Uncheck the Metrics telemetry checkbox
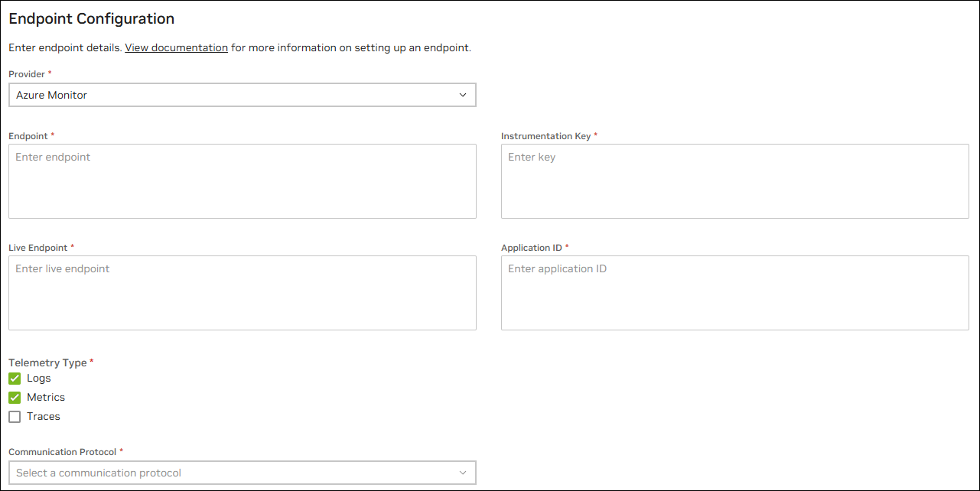980x491 pixels. point(15,398)
